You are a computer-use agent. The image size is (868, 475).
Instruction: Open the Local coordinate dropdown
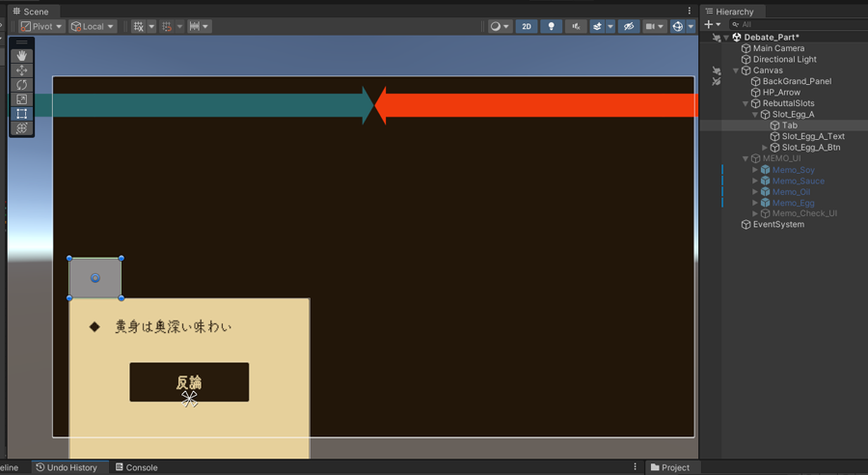tap(93, 26)
